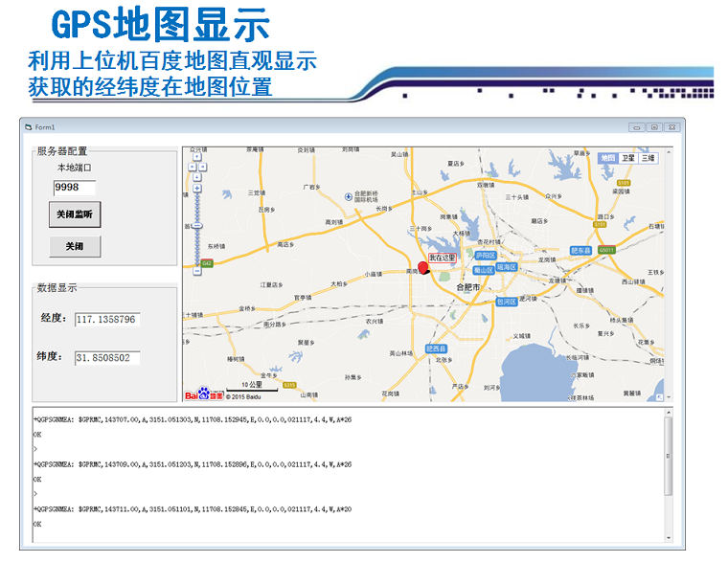
Task: Pan the map right with the arrow button
Action: click(202, 167)
